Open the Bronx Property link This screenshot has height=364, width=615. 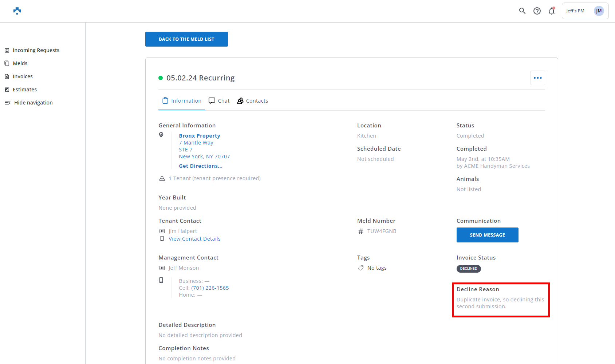200,136
